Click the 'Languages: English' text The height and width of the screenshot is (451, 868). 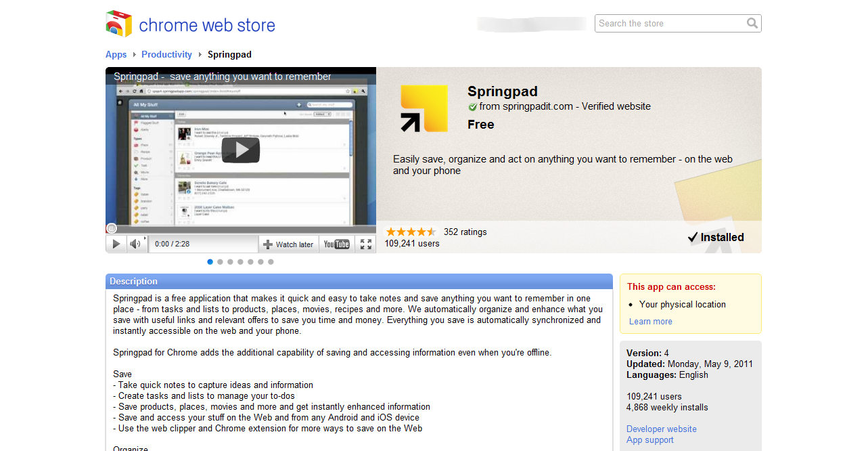[x=667, y=374]
